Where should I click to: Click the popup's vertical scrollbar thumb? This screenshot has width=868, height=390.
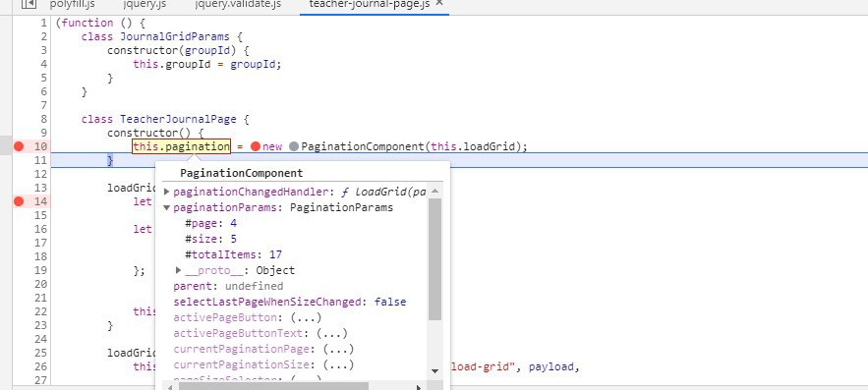click(x=435, y=259)
